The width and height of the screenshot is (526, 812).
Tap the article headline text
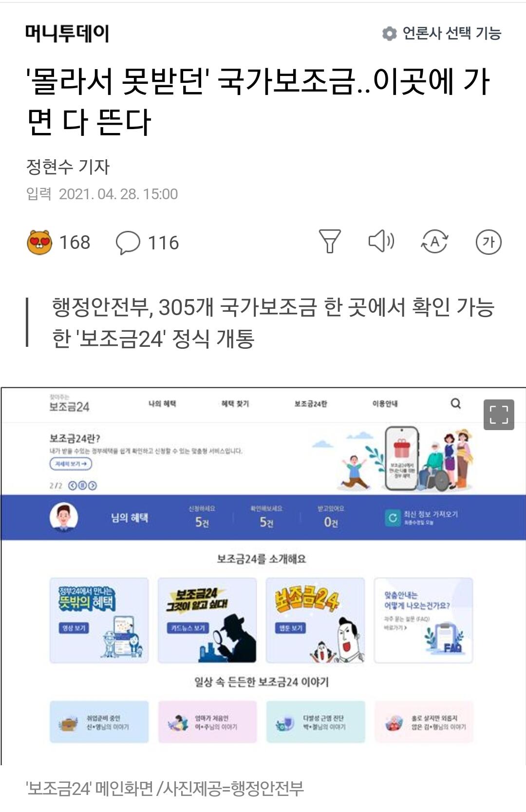258,101
